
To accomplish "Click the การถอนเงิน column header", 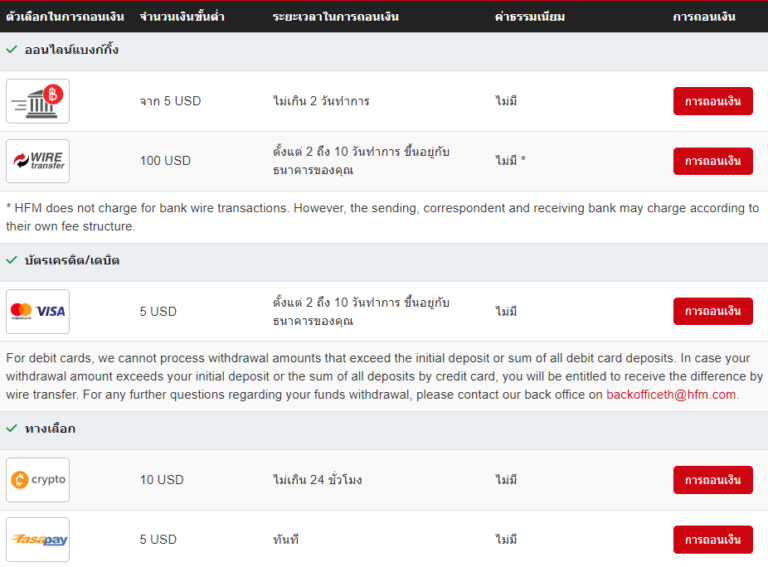I will 704,17.
